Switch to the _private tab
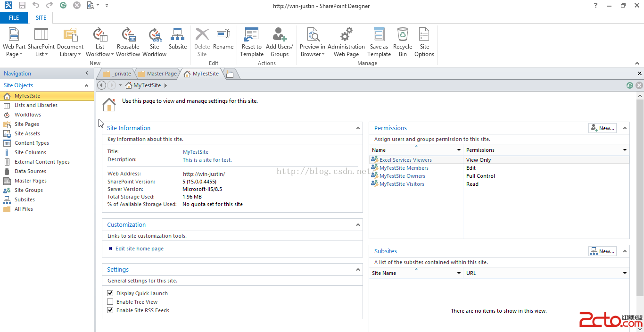Image resolution: width=644 pixels, height=332 pixels. [117, 74]
